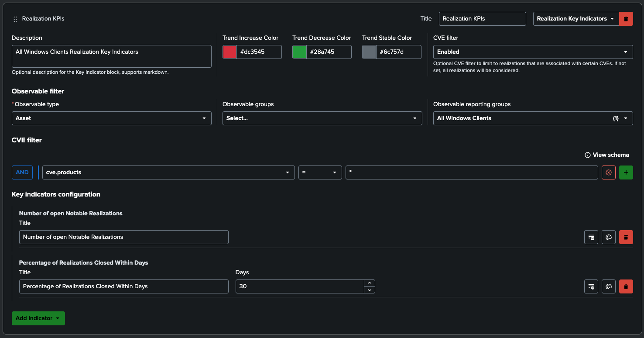Expand the Observable groups Select dropdown
This screenshot has width=644, height=338.
coord(322,118)
